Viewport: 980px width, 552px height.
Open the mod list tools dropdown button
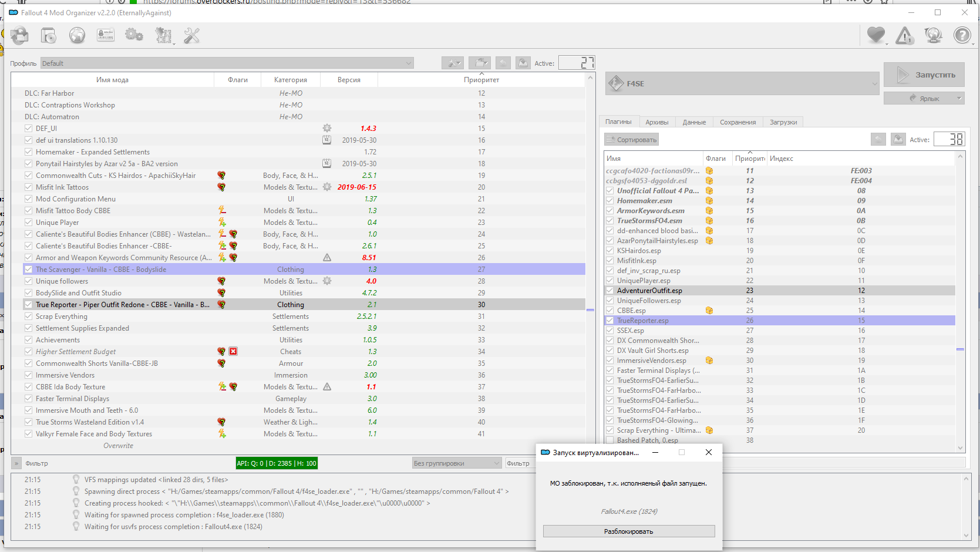click(453, 63)
